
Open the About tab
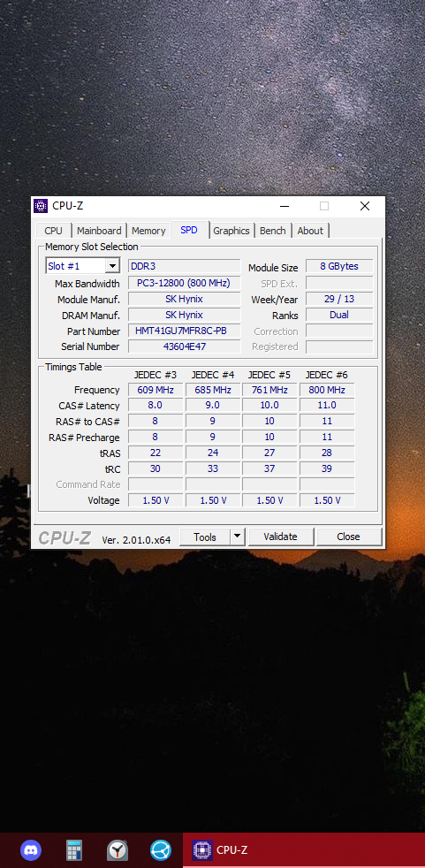tap(310, 231)
